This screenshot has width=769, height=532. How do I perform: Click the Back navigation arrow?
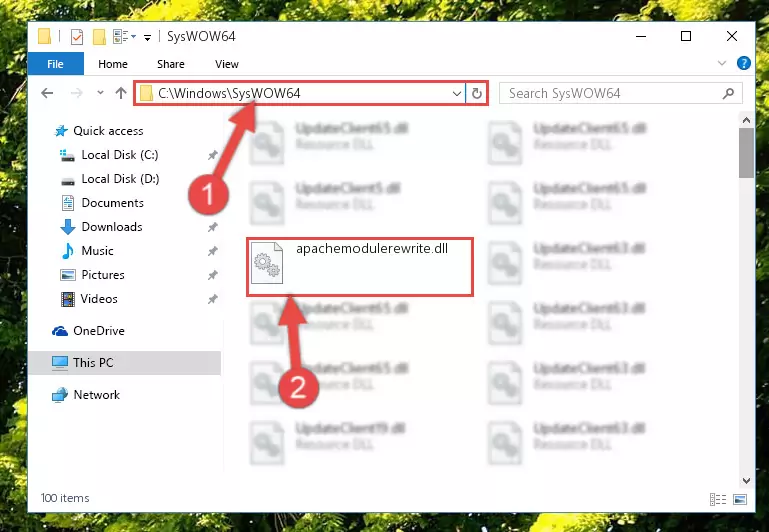[x=47, y=93]
